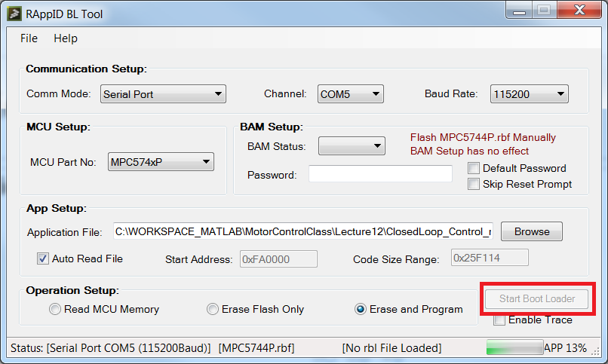Click the green progress bar in status bar
The width and height of the screenshot is (608, 364).
point(514,347)
